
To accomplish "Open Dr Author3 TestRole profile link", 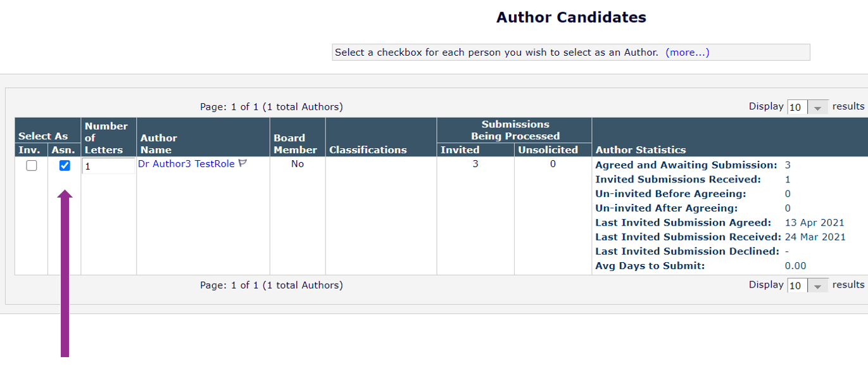I will pos(186,164).
